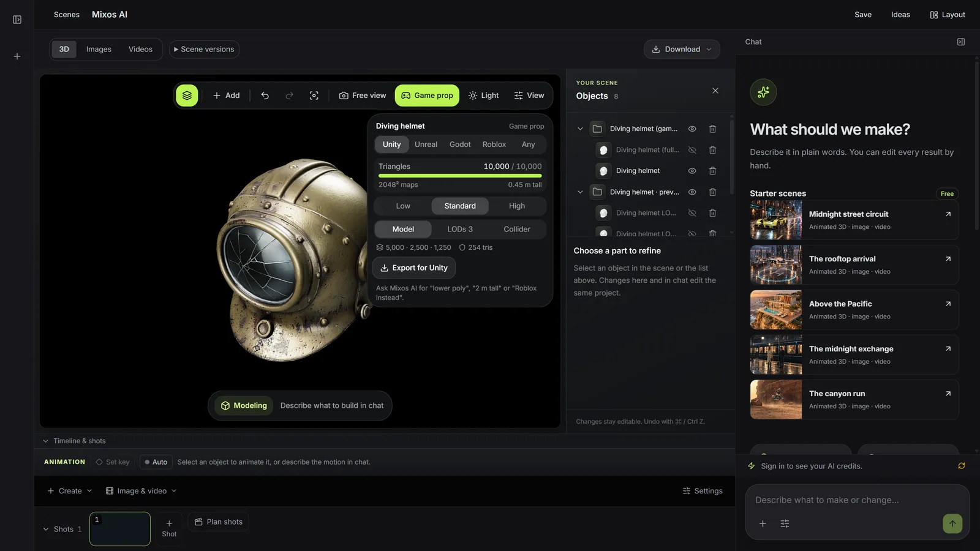Screen dimensions: 980x551
Task: Collapse the Chat panel icon
Action: click(x=961, y=42)
